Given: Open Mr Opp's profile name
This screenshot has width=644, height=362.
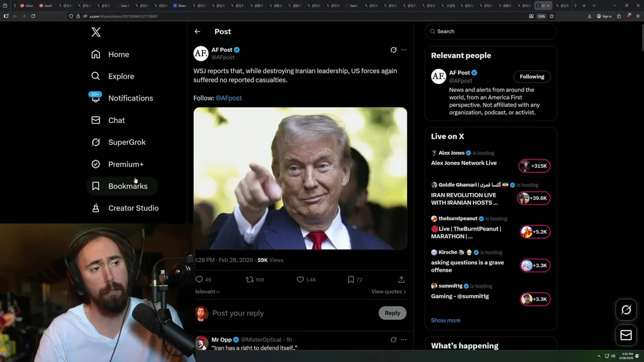Looking at the screenshot, I should point(221,340).
